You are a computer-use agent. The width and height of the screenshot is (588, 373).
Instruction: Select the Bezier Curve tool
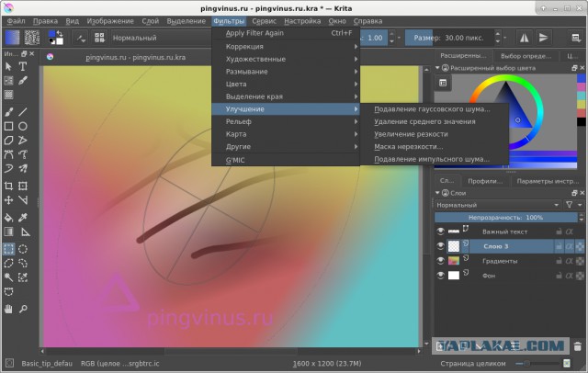(8, 154)
